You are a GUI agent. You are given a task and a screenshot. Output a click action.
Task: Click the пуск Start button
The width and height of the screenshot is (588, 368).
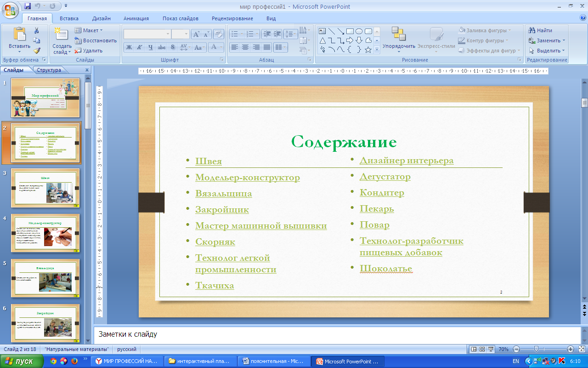[x=22, y=361]
